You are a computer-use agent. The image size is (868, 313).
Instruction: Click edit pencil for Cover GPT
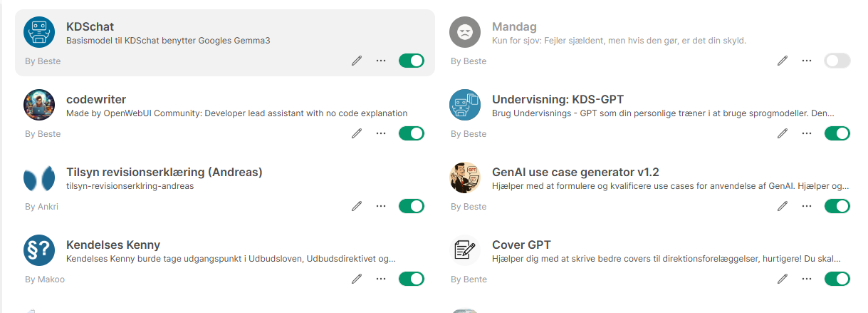click(783, 279)
